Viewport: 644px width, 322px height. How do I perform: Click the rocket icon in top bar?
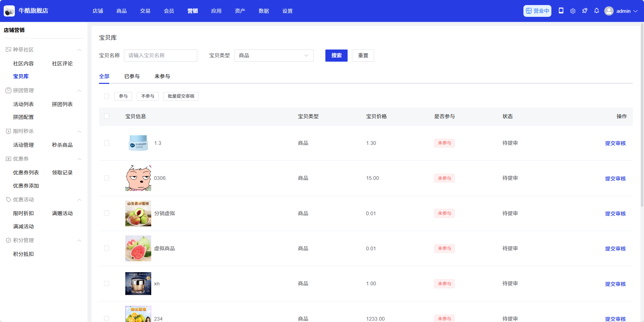click(x=585, y=11)
